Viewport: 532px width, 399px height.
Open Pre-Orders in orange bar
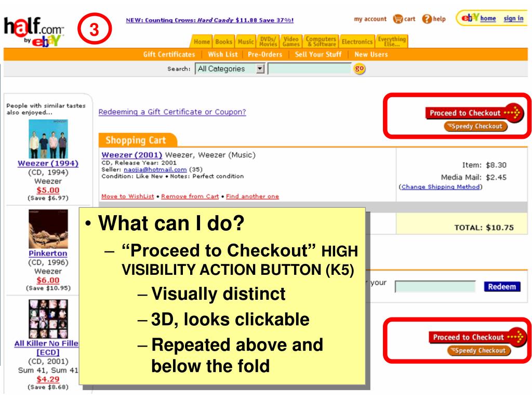coord(265,54)
